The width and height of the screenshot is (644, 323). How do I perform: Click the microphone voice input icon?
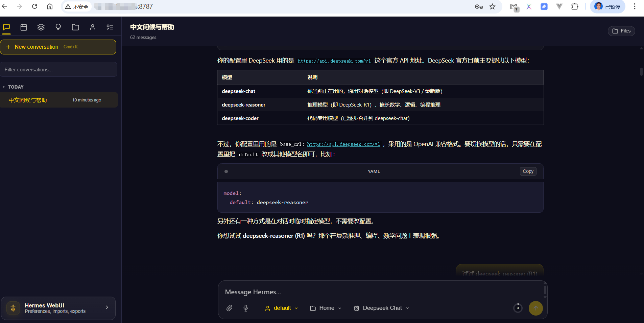pos(246,308)
